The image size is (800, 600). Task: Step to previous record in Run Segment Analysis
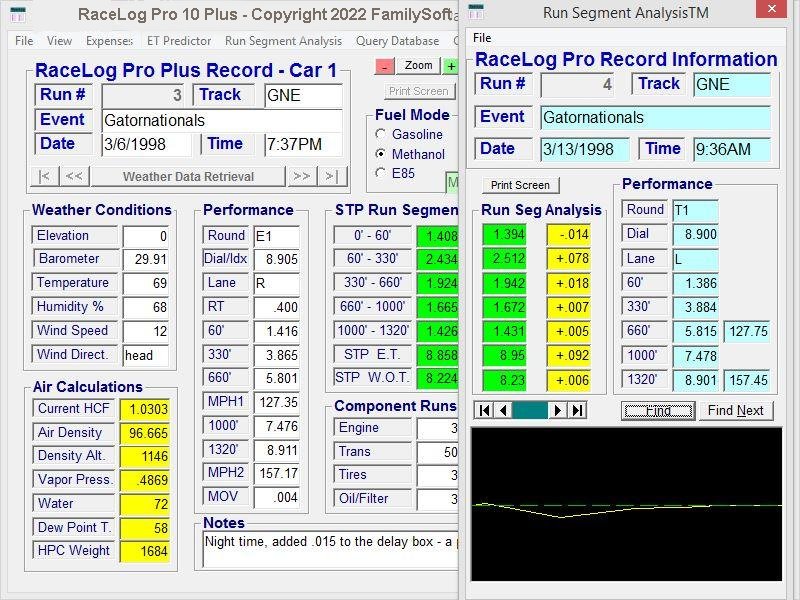[x=503, y=410]
